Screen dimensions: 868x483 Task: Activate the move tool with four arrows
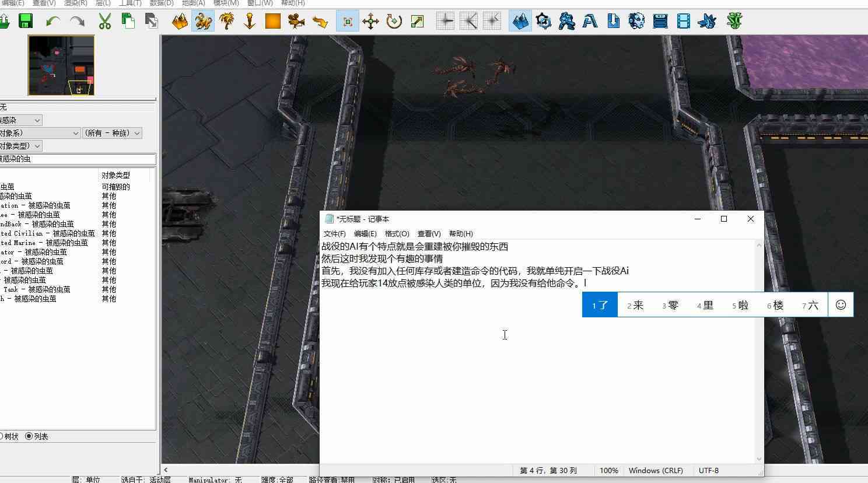pos(371,22)
